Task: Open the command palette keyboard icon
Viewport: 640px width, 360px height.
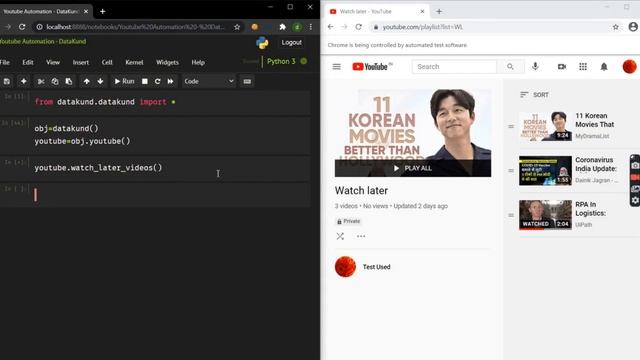Action: click(247, 81)
